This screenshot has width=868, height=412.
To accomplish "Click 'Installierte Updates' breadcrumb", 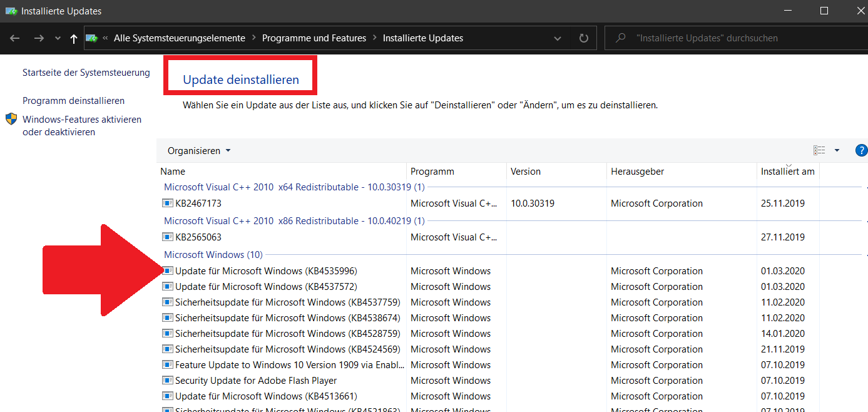I will click(x=423, y=38).
